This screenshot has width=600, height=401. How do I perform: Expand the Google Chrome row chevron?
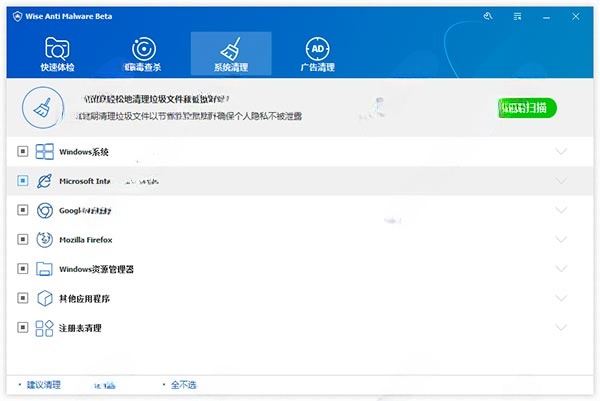(561, 210)
